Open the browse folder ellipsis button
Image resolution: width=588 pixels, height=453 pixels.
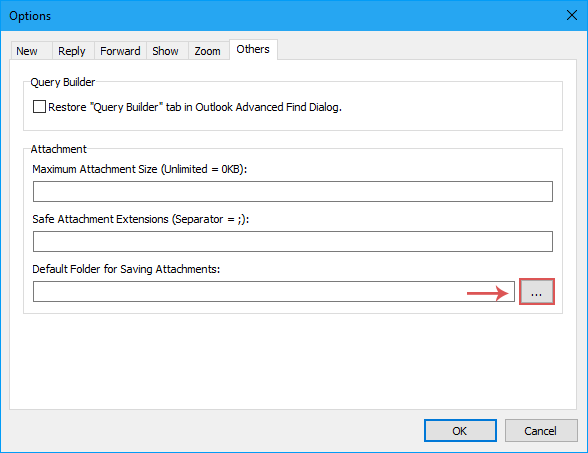point(536,292)
